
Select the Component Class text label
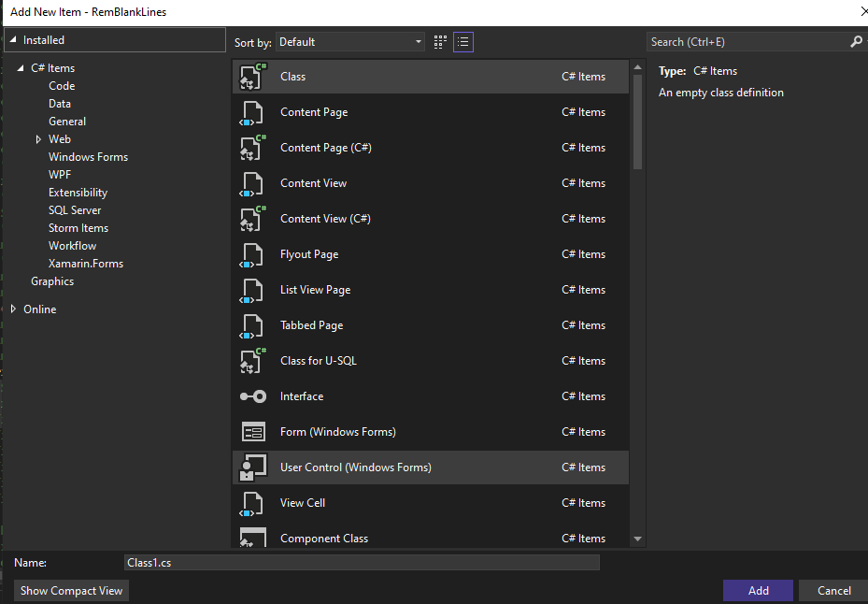coord(324,538)
